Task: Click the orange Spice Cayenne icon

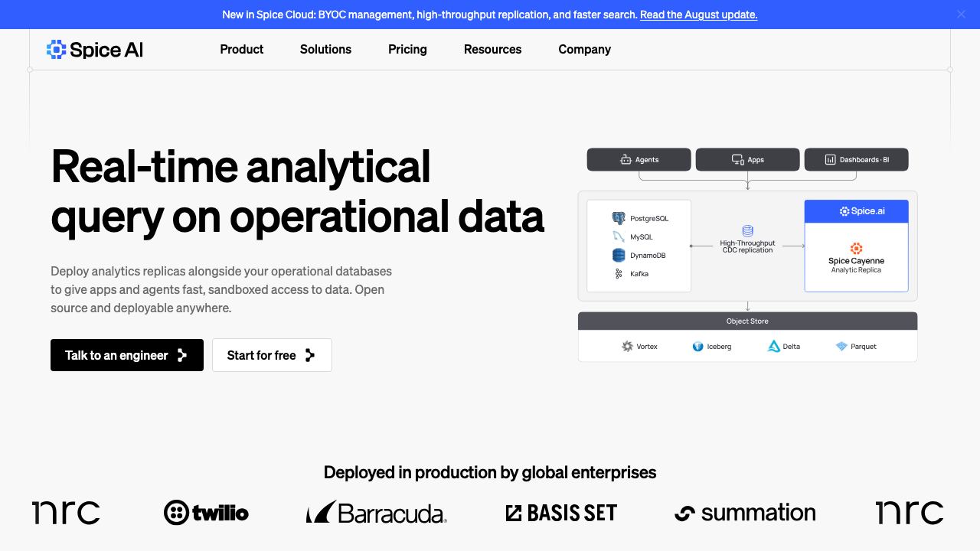Action: pyautogui.click(x=856, y=249)
